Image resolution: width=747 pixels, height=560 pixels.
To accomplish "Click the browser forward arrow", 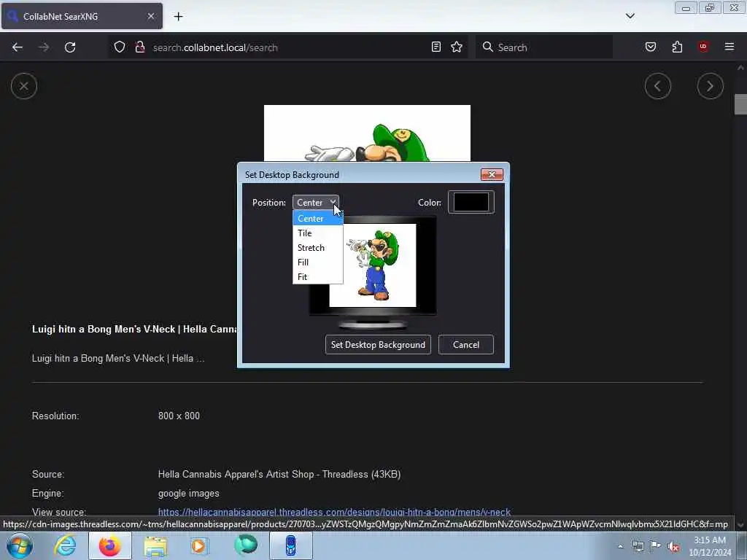I will 44,47.
